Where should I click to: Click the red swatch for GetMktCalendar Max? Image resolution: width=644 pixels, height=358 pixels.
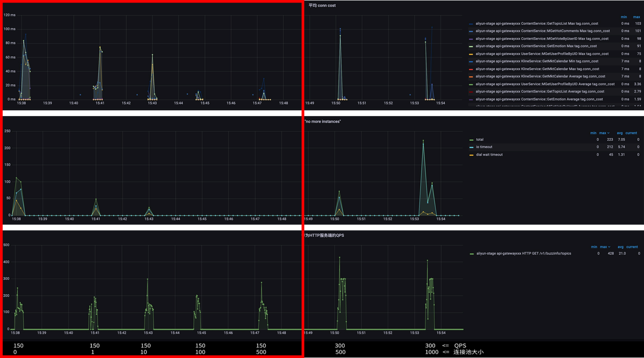point(471,69)
